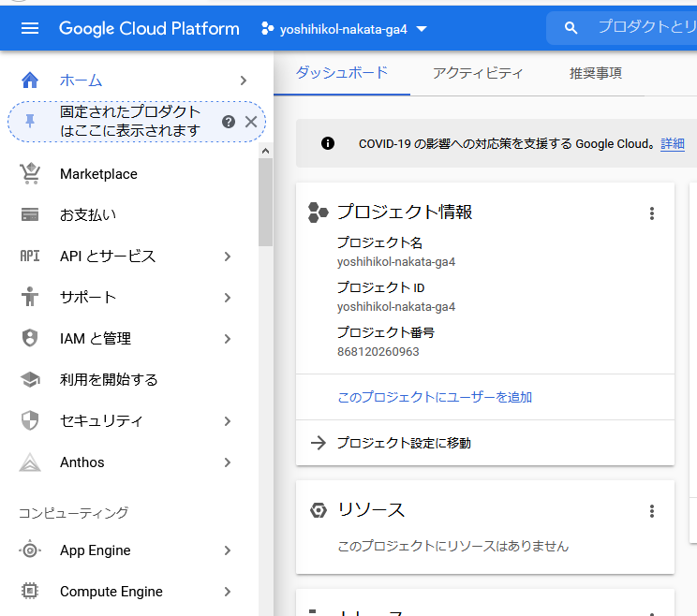Click the pin icon in pinned products hint
The image size is (697, 616).
pyautogui.click(x=30, y=121)
